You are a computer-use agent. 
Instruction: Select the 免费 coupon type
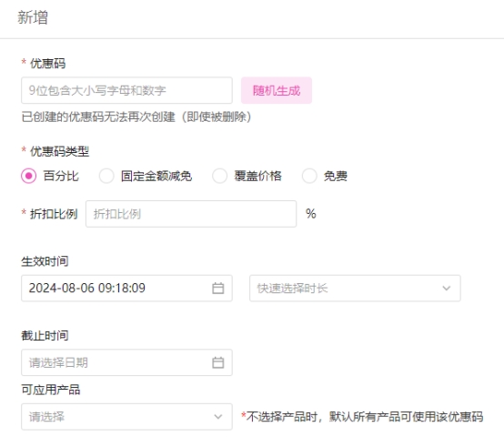point(309,176)
